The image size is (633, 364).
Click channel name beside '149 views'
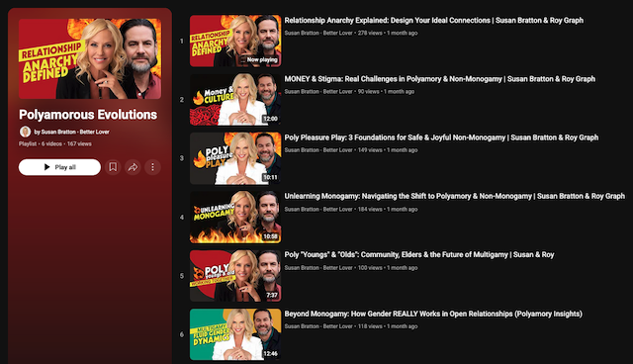[x=318, y=150]
